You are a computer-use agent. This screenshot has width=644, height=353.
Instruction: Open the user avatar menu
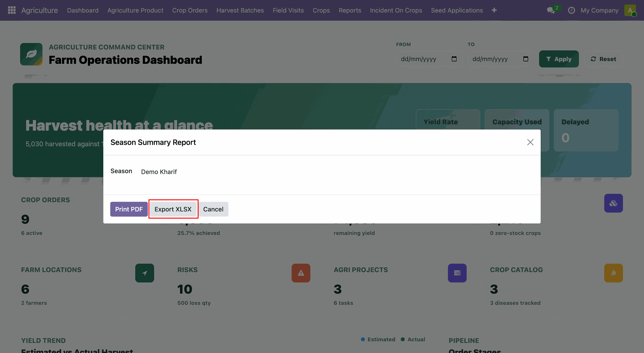pyautogui.click(x=630, y=10)
